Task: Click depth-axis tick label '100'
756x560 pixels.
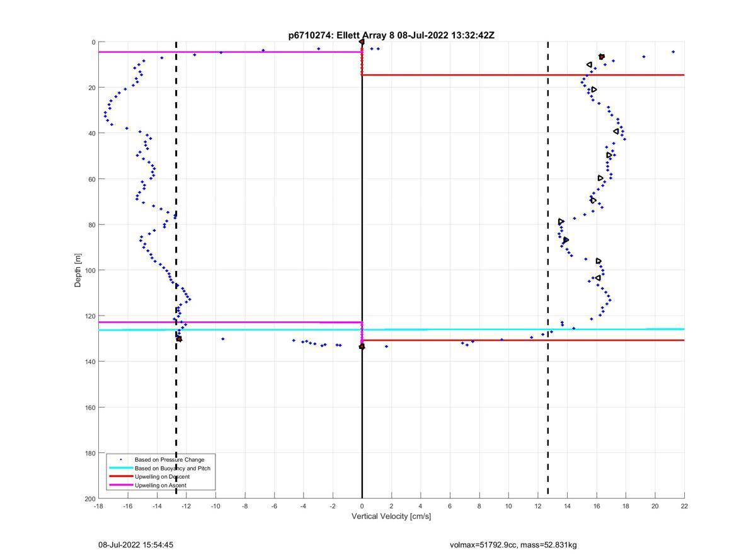Action: click(x=89, y=270)
